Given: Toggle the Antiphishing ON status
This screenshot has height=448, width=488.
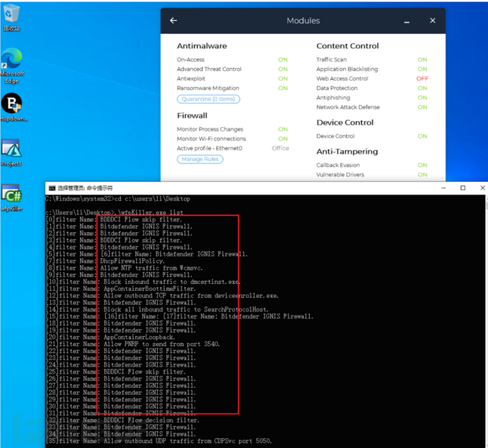Looking at the screenshot, I should point(422,98).
